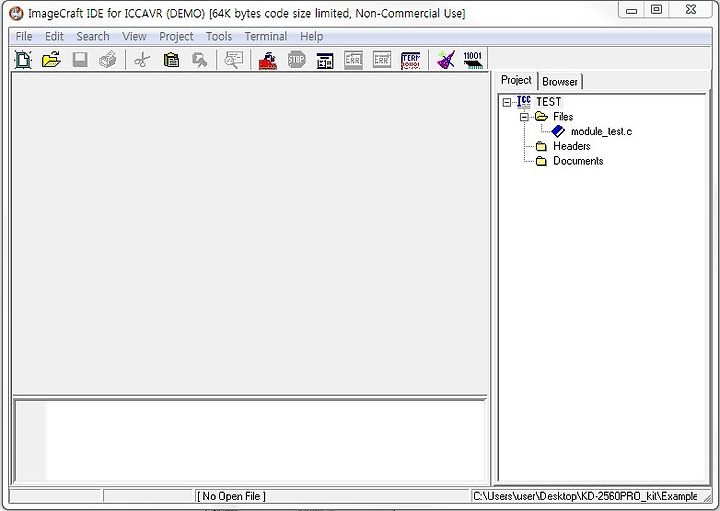
Task: Select the Project tab
Action: pos(516,80)
